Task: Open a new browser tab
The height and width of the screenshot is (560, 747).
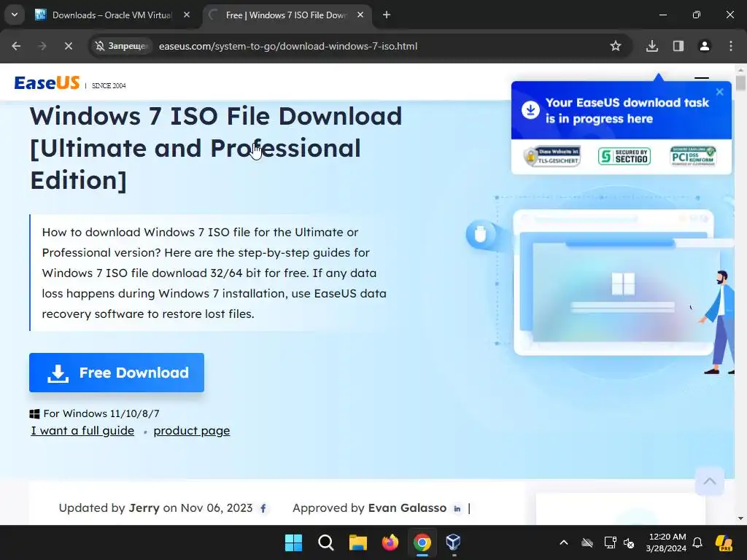Action: pyautogui.click(x=387, y=15)
